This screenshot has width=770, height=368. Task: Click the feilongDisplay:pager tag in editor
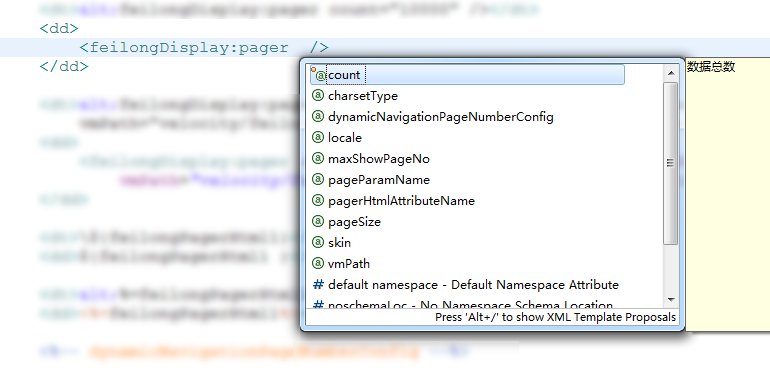[204, 48]
